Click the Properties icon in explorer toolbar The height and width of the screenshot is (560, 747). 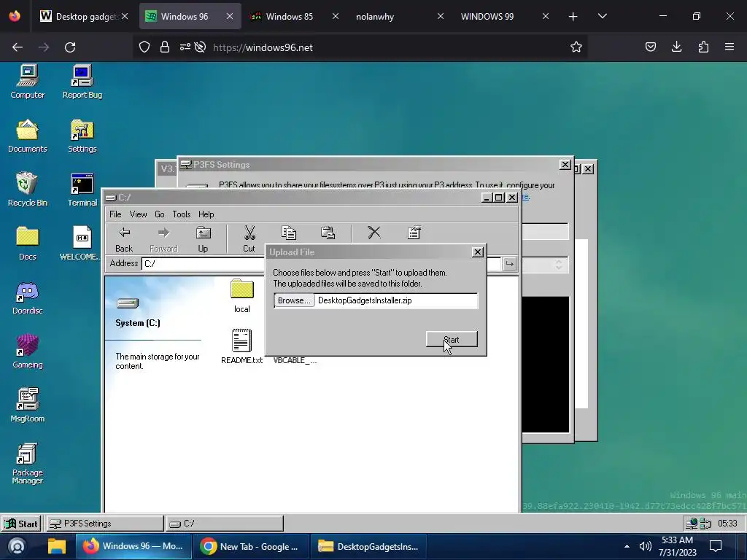coord(414,233)
